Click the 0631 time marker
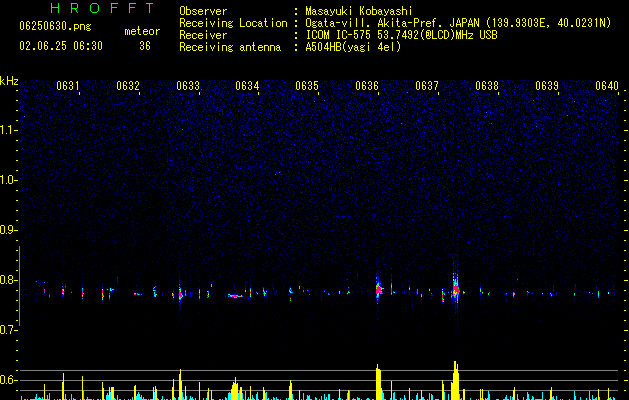 [67, 86]
